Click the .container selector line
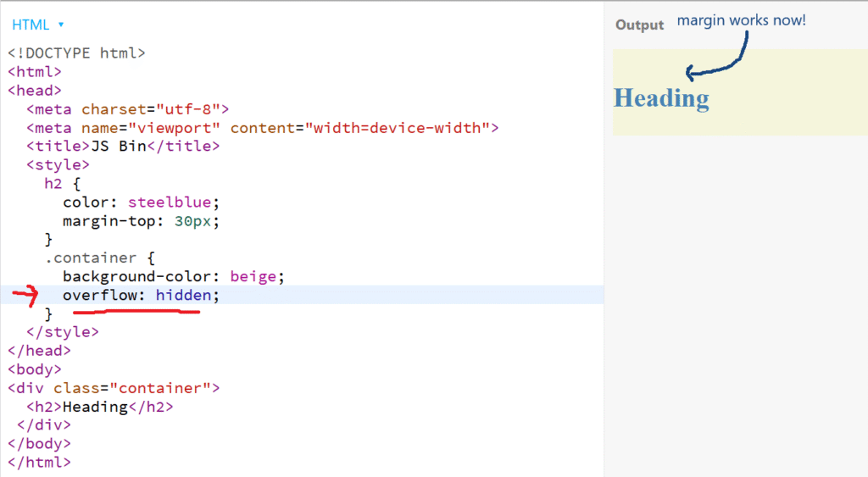 click(99, 258)
